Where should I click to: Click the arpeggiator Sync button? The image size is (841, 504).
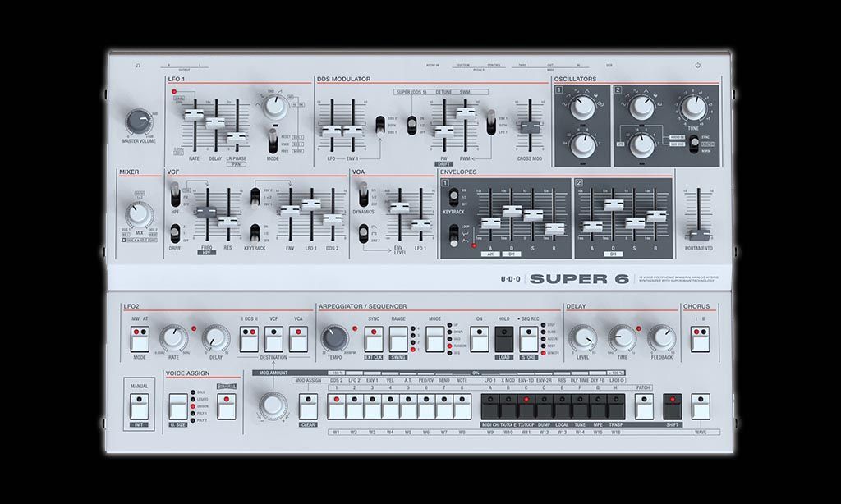click(x=374, y=339)
